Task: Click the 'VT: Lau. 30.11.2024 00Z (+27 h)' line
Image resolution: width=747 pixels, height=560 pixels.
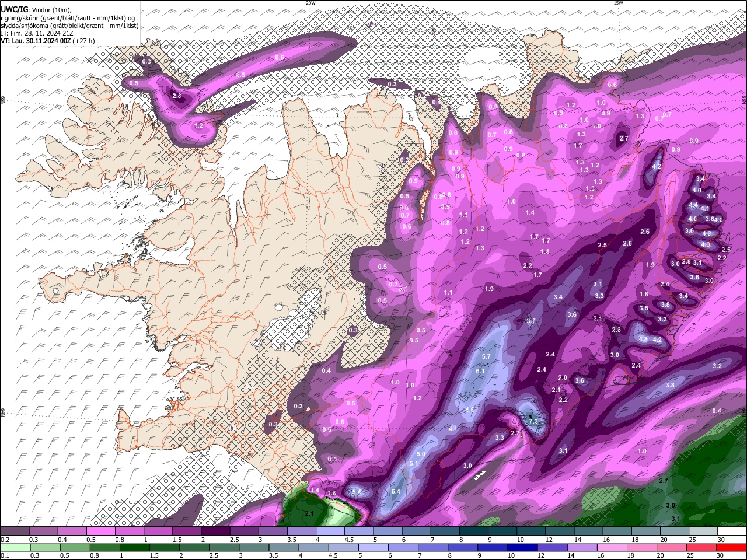Action: pos(48,41)
